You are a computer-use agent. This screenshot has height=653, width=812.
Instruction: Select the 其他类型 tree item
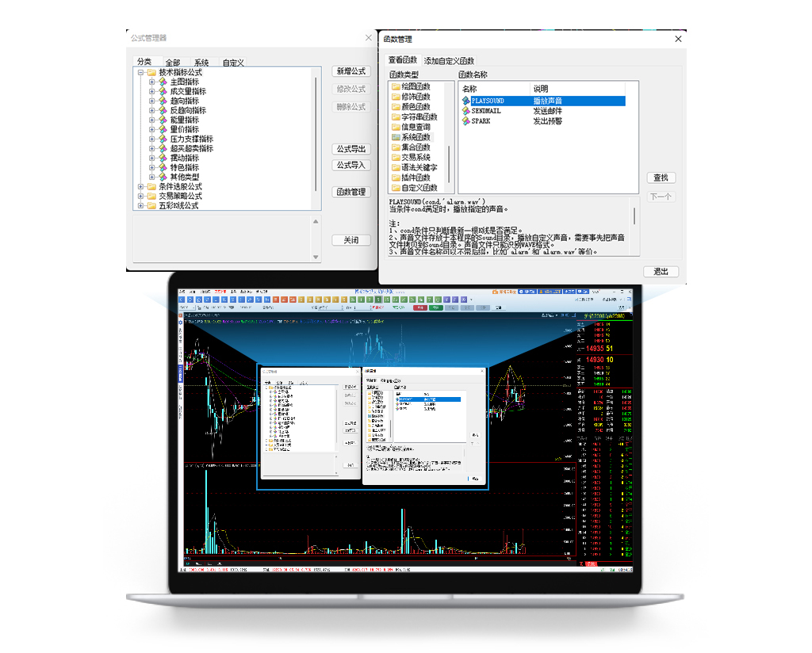[185, 177]
